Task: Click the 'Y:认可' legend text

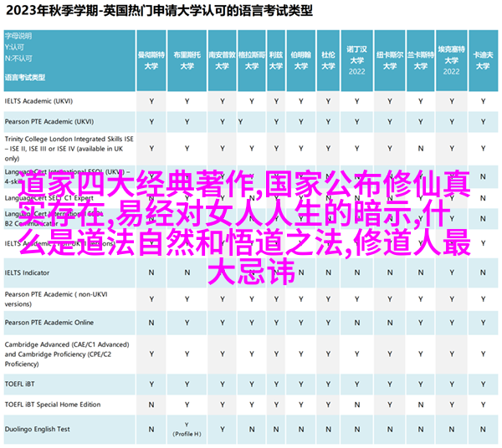Action: click(x=14, y=48)
